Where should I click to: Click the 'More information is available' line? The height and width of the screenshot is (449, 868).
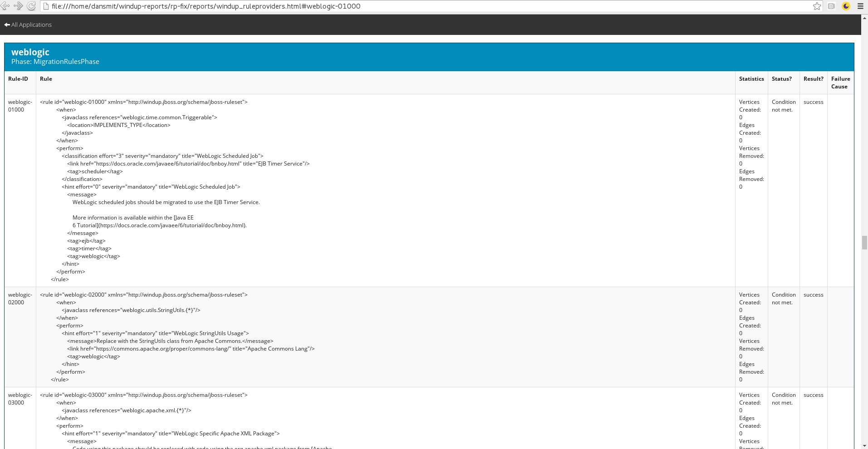coord(133,218)
